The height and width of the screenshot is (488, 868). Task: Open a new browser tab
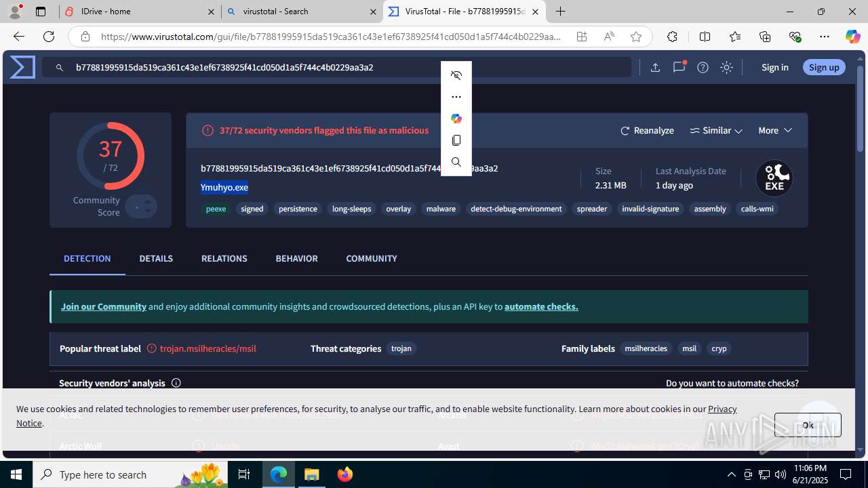pyautogui.click(x=561, y=12)
